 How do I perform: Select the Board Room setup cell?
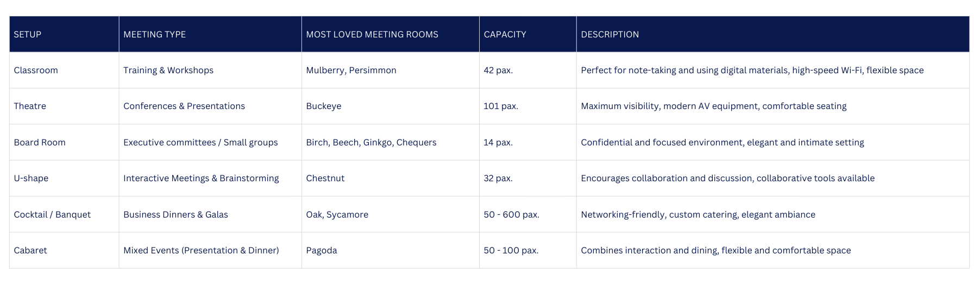pos(40,142)
